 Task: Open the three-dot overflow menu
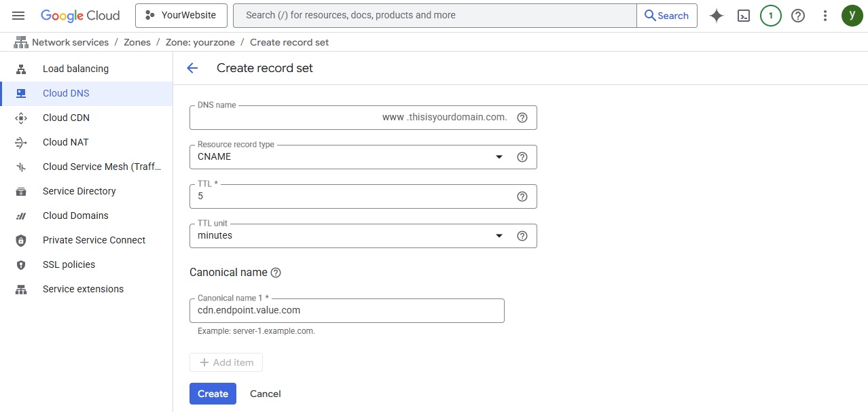click(825, 15)
